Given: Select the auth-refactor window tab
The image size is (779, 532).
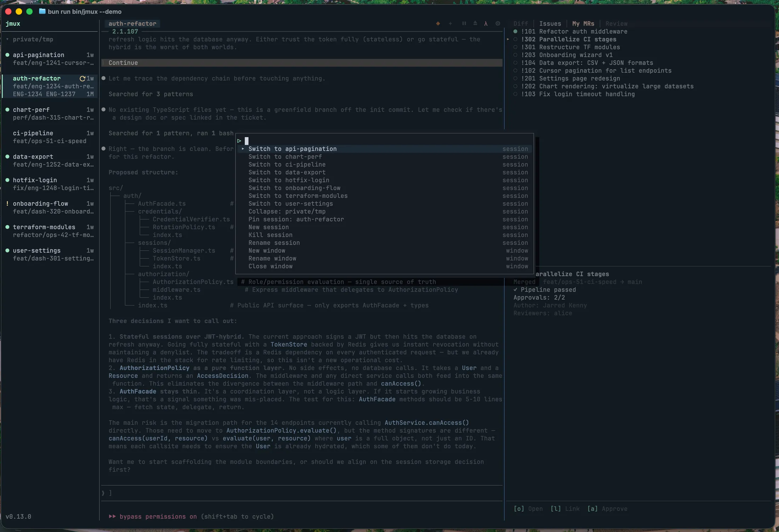Looking at the screenshot, I should point(132,24).
